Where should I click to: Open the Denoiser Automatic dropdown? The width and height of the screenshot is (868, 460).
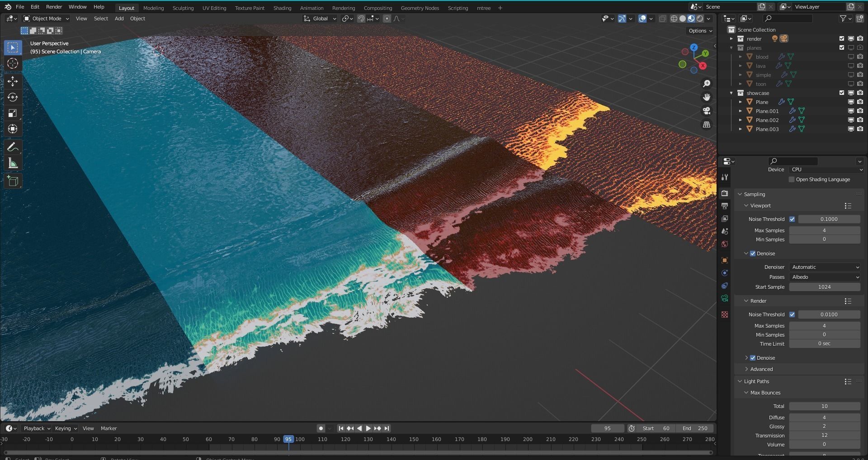pos(825,267)
